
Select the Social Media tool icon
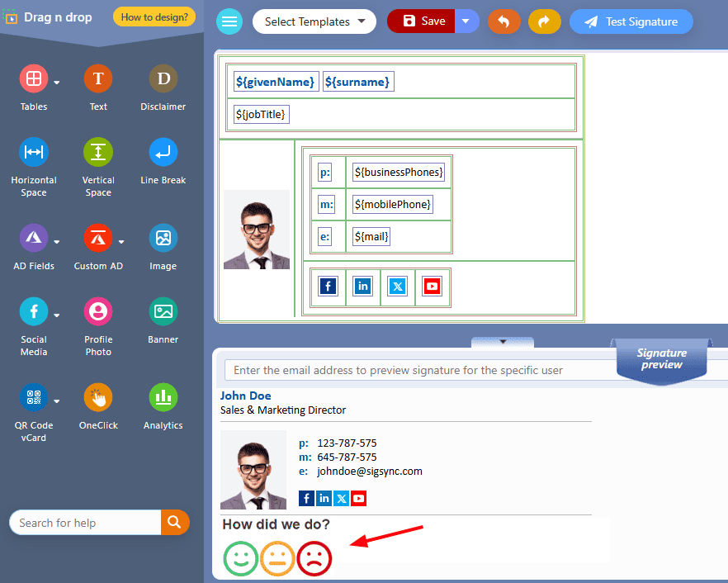coord(33,311)
